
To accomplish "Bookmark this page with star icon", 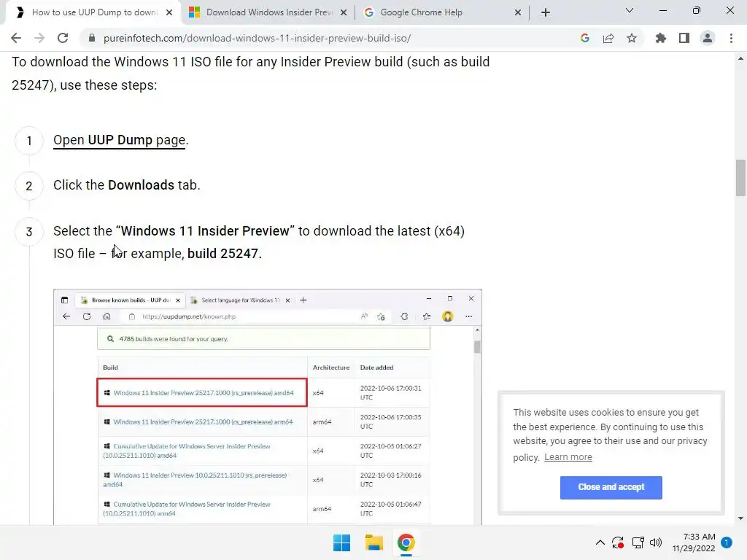I will pos(632,38).
